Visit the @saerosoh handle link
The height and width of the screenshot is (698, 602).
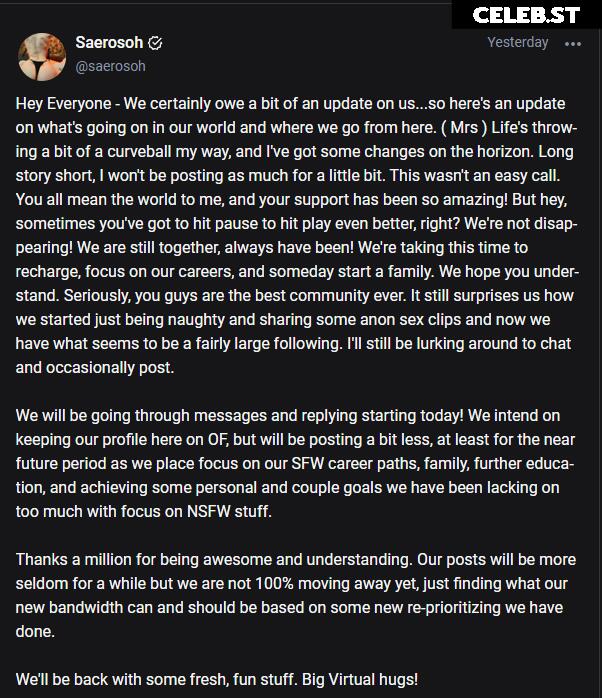[110, 66]
